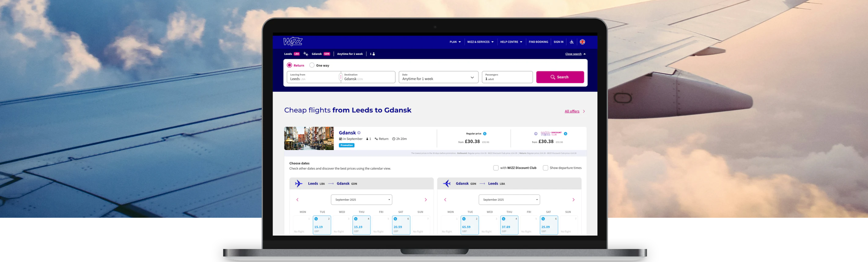Click the arrow next to All offers
Viewport: 868px width, 262px height.
pyautogui.click(x=584, y=111)
